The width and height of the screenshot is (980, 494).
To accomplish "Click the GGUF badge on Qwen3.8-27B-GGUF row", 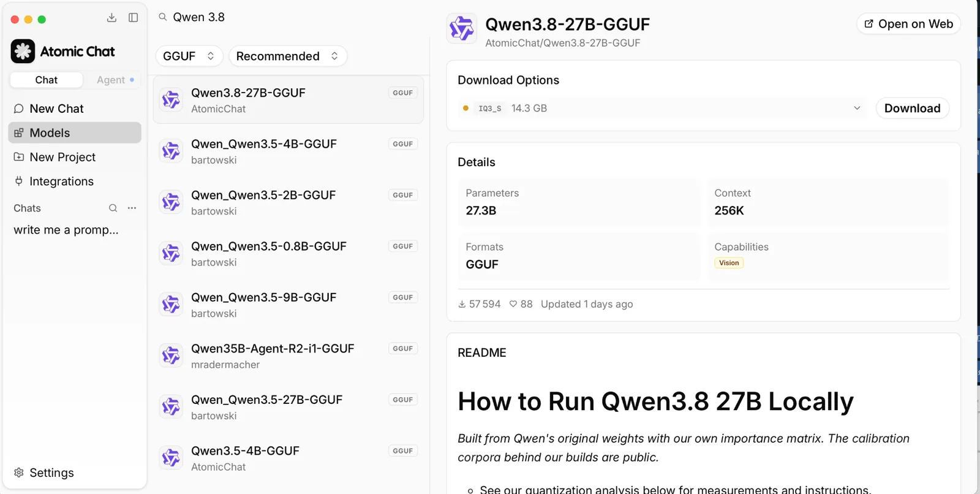I will (403, 93).
